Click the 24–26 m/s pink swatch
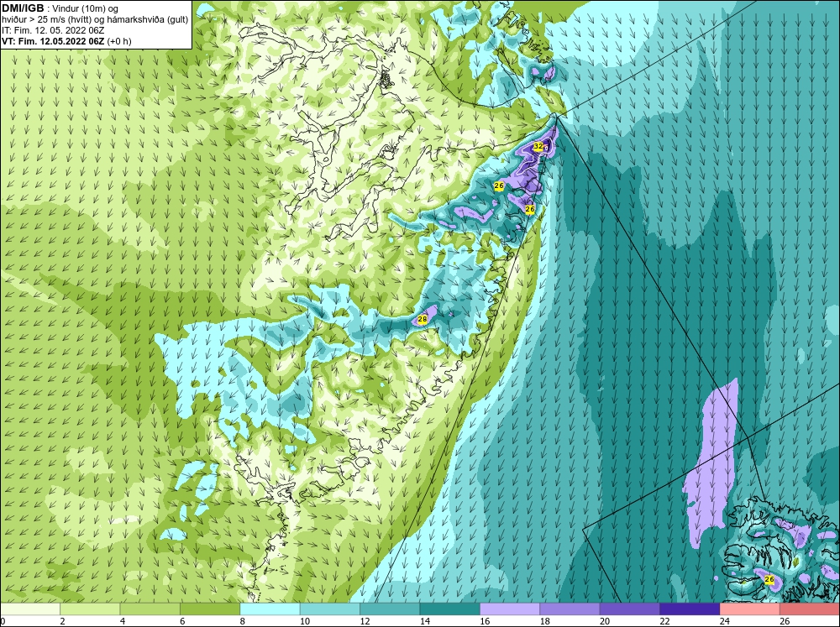This screenshot has height=627, width=840. point(750,609)
